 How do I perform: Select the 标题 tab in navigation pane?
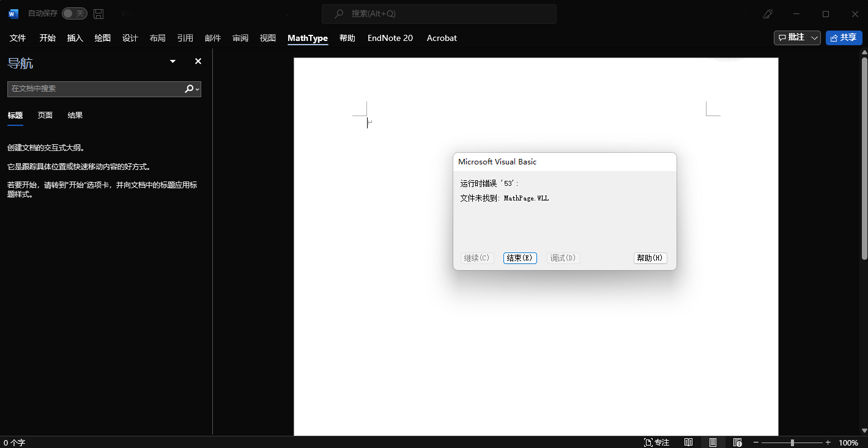(x=15, y=115)
